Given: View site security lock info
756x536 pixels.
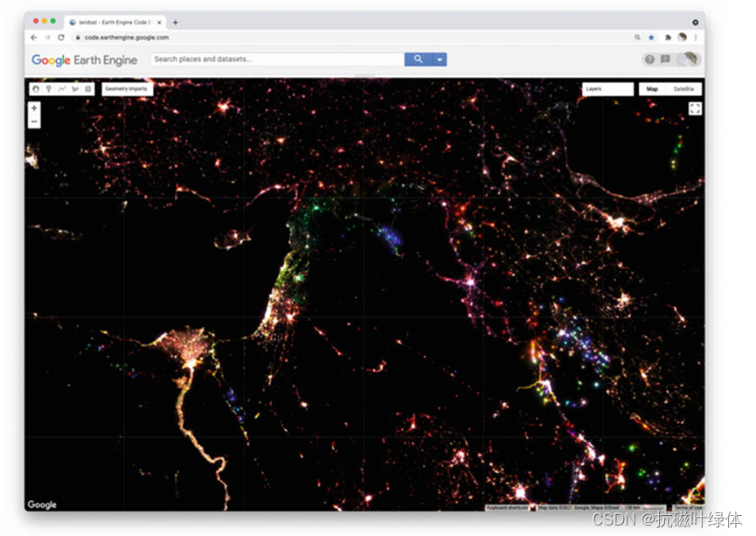Looking at the screenshot, I should 78,37.
